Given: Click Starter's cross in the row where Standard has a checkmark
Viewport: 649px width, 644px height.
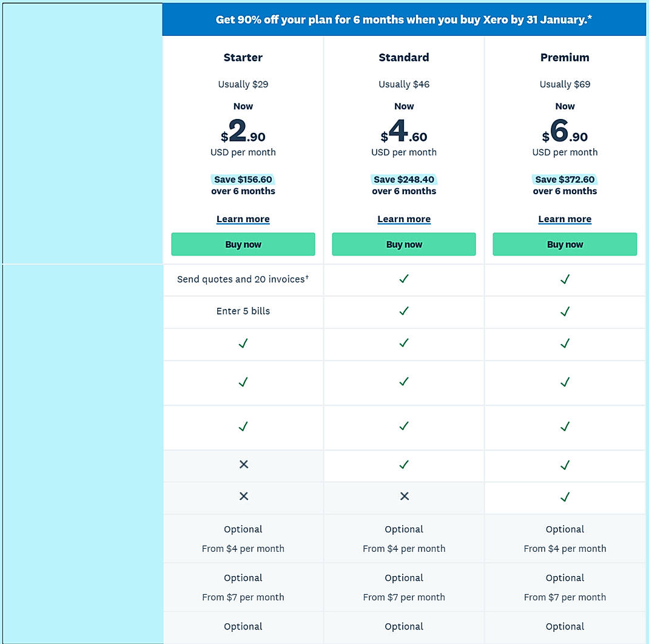Looking at the screenshot, I should [x=243, y=464].
